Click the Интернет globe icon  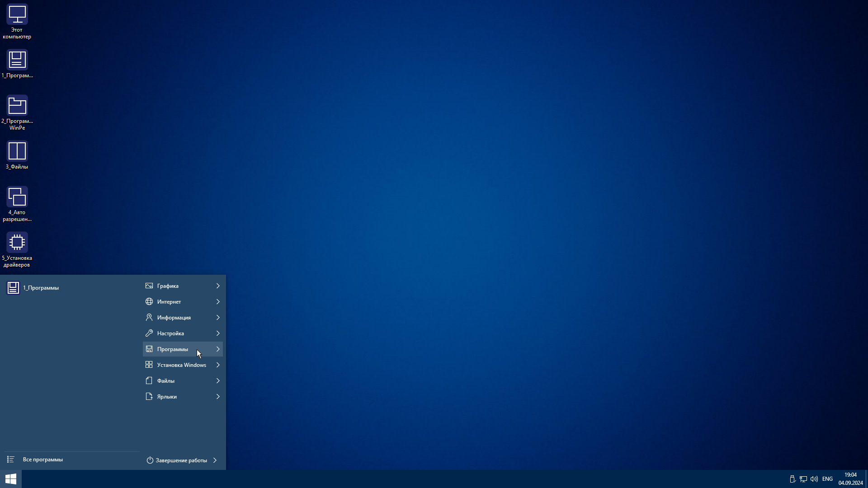click(149, 302)
